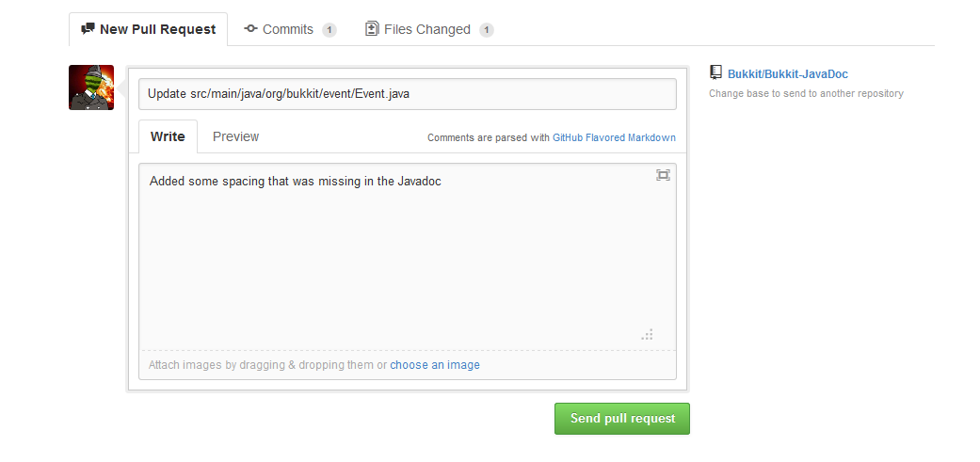Click the speech bubble icon beside New Pull Request
This screenshot has height=462, width=980.
pos(88,29)
